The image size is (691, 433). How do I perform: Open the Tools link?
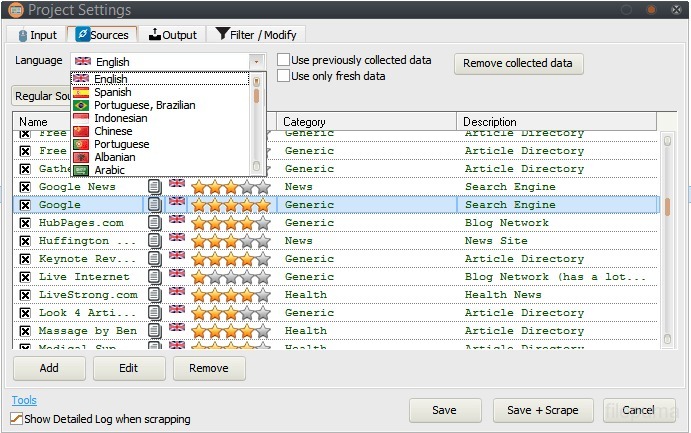[x=24, y=401]
